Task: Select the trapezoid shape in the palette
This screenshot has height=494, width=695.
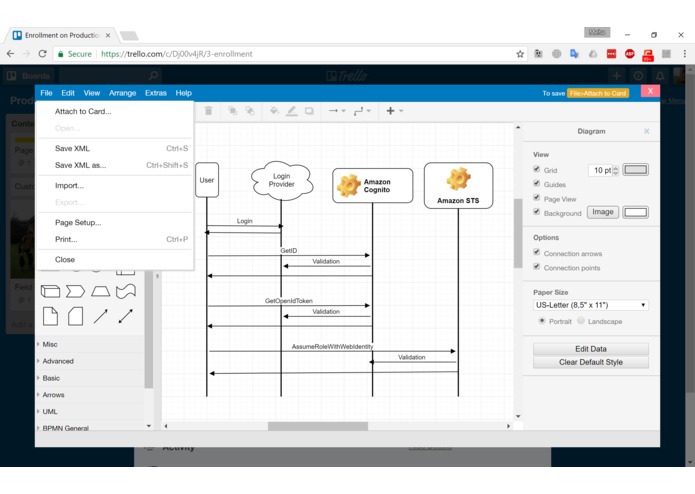Action: (101, 291)
